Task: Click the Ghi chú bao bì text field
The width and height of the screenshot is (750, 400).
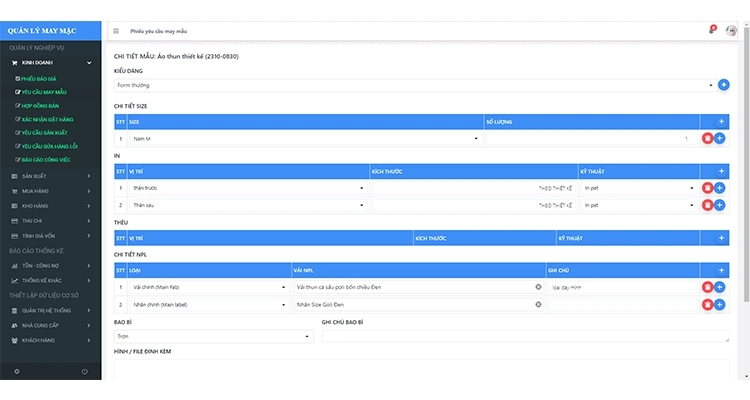Action: (x=525, y=337)
